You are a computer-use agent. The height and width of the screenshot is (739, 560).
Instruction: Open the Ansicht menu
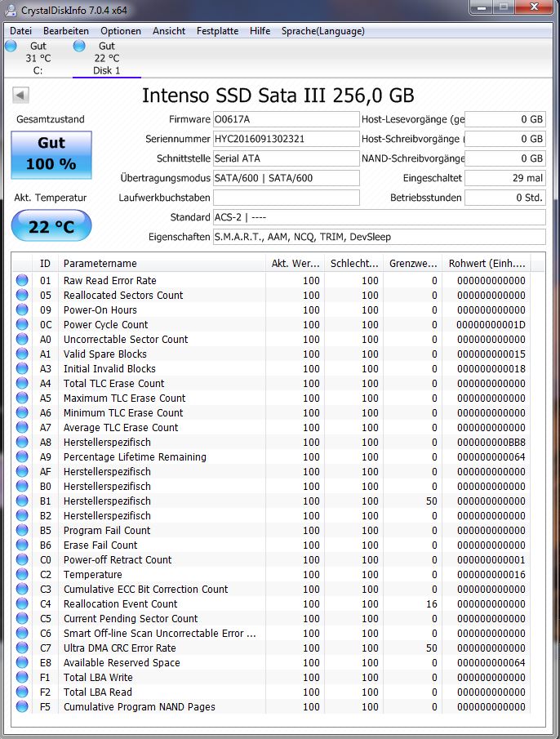pyautogui.click(x=169, y=31)
